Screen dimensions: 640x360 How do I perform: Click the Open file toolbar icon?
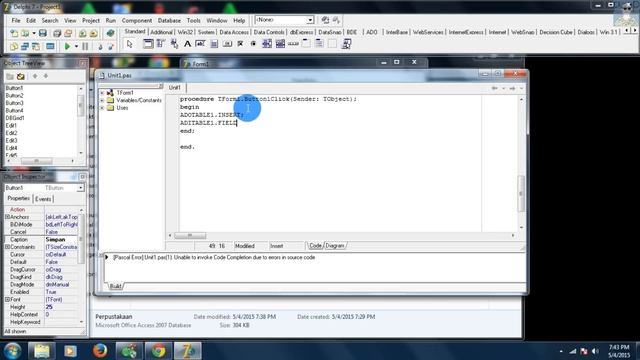click(25, 33)
